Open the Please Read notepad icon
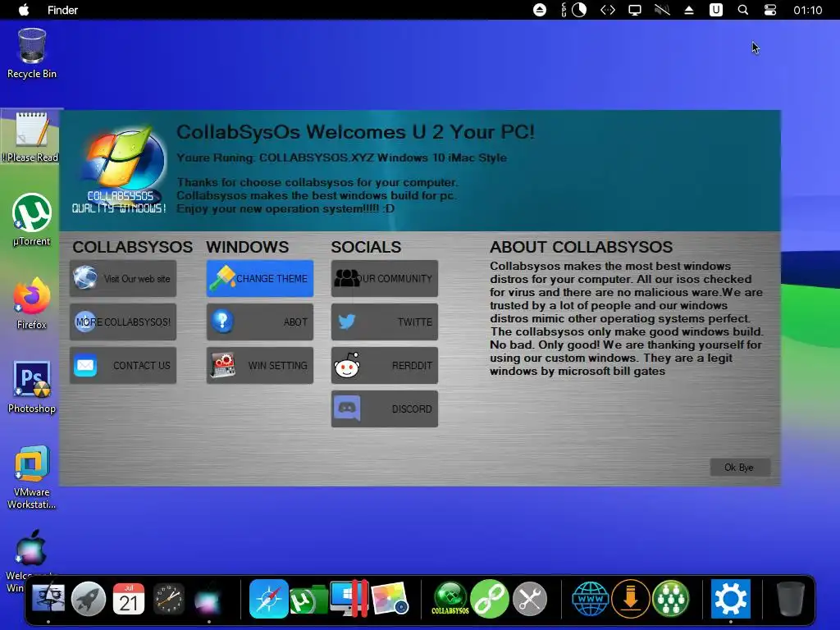The width and height of the screenshot is (840, 630). 32,137
